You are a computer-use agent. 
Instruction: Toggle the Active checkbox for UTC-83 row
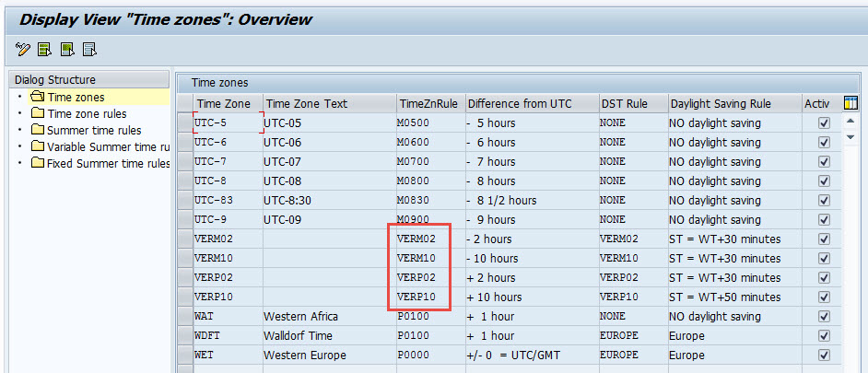[x=824, y=201]
